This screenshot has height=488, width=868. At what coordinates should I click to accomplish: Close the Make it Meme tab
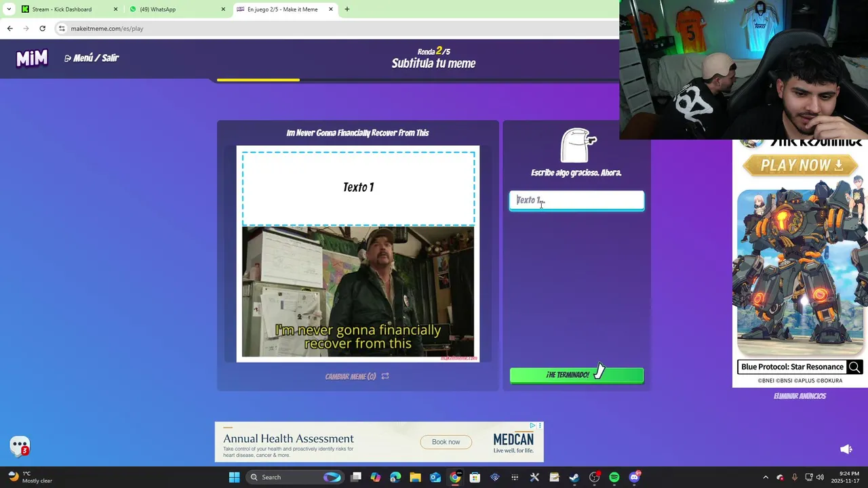pos(331,9)
